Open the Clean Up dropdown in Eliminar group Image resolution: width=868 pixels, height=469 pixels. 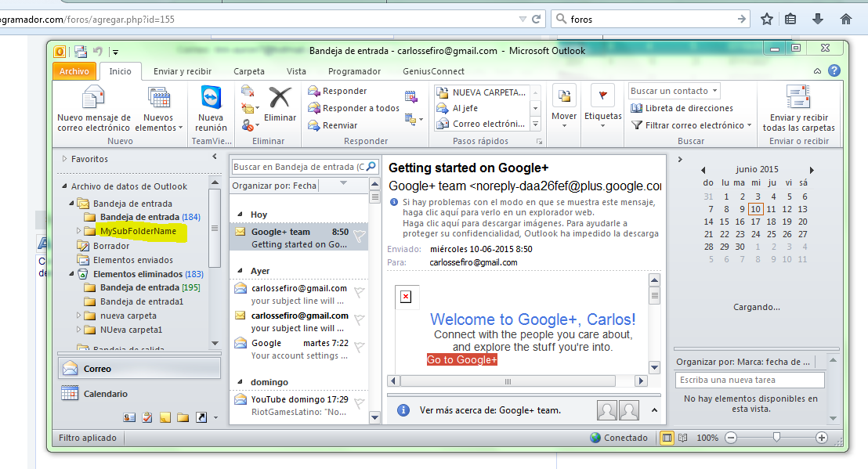coord(250,108)
